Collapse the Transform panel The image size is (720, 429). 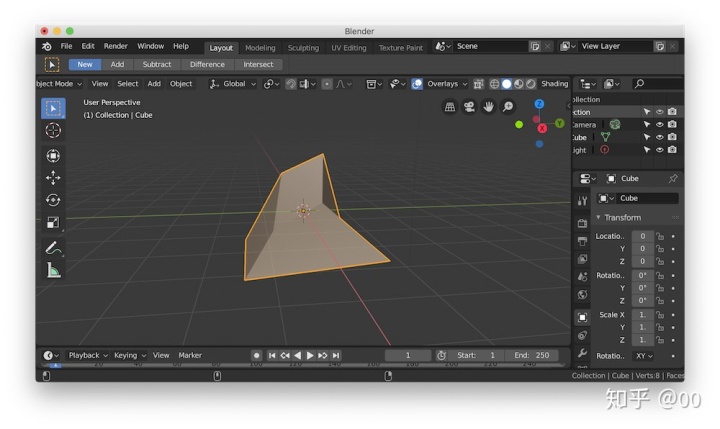598,217
